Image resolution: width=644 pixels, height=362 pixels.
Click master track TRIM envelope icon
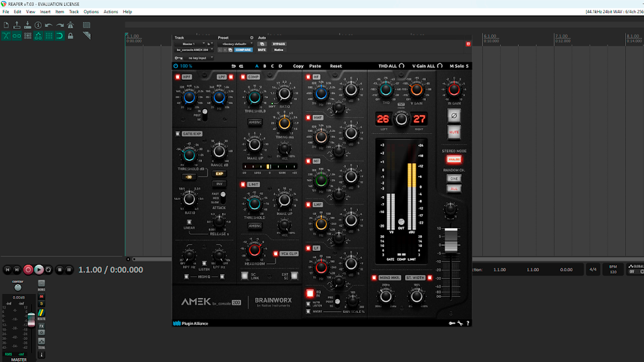[x=41, y=341]
